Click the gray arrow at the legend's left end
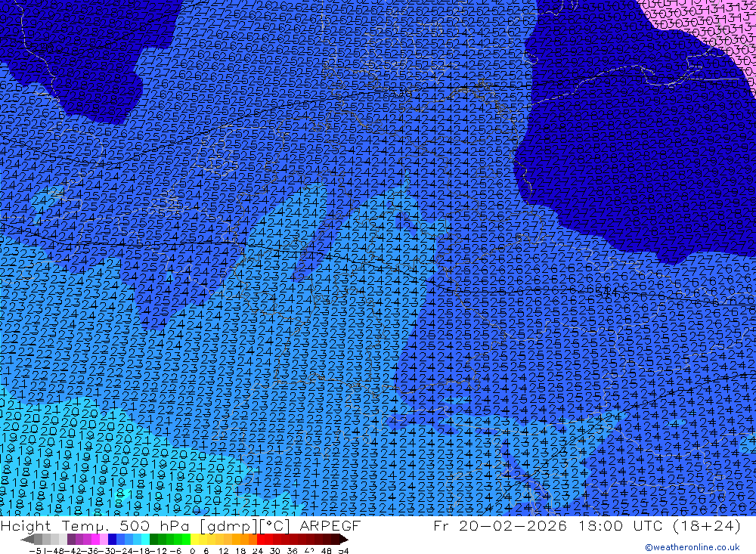This screenshot has height=554, width=756. coord(27,539)
